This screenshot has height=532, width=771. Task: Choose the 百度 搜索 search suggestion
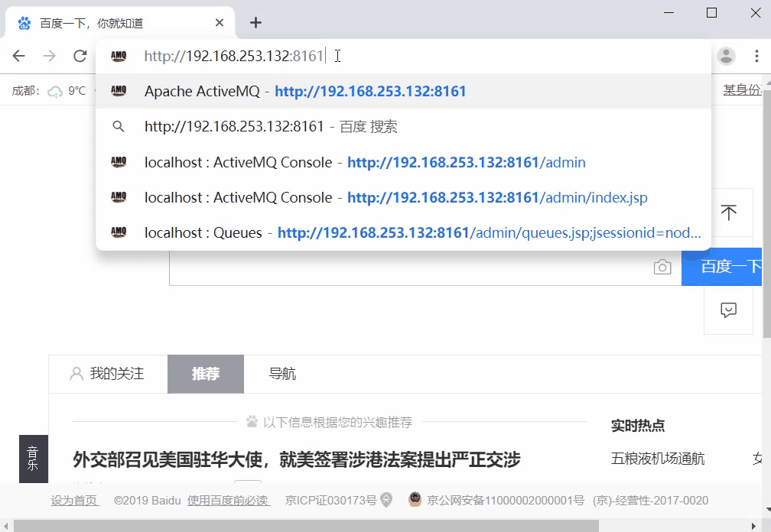[x=403, y=127]
